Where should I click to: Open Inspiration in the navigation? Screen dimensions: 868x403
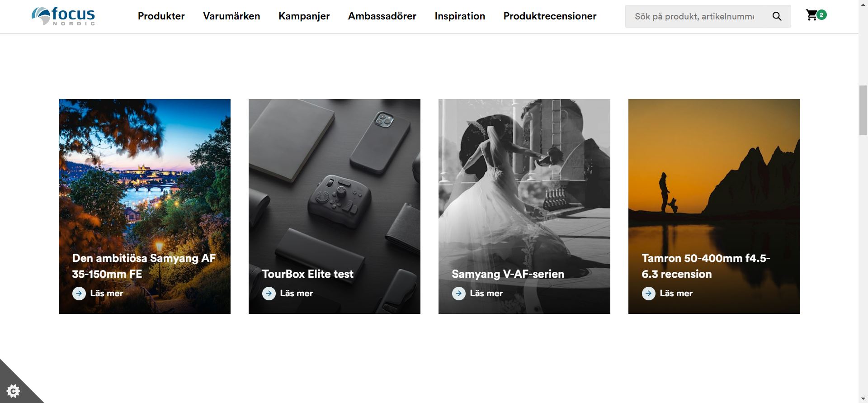[460, 16]
